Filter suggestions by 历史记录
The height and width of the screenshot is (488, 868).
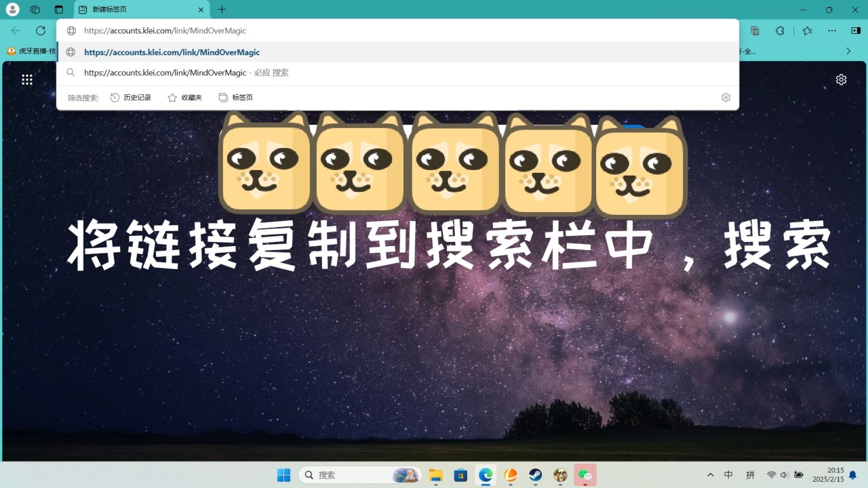coord(131,98)
